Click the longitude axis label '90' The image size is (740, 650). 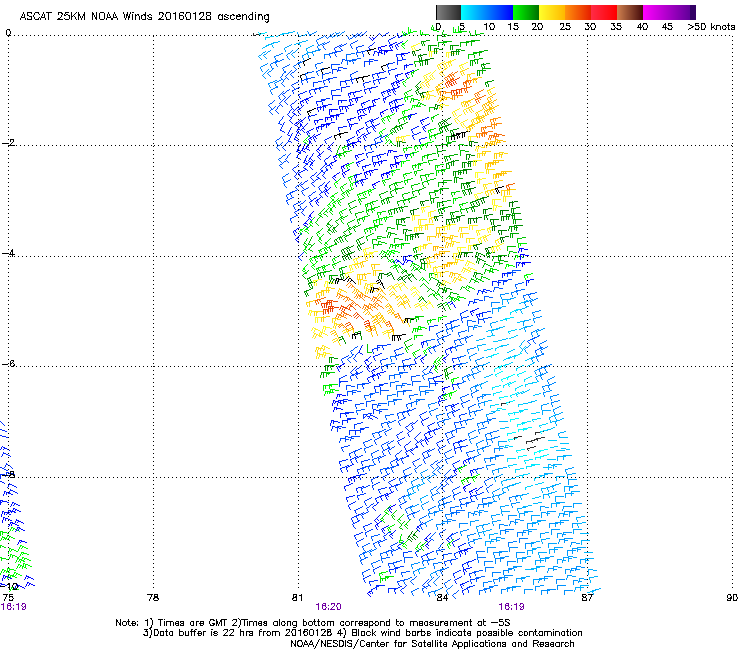732,598
